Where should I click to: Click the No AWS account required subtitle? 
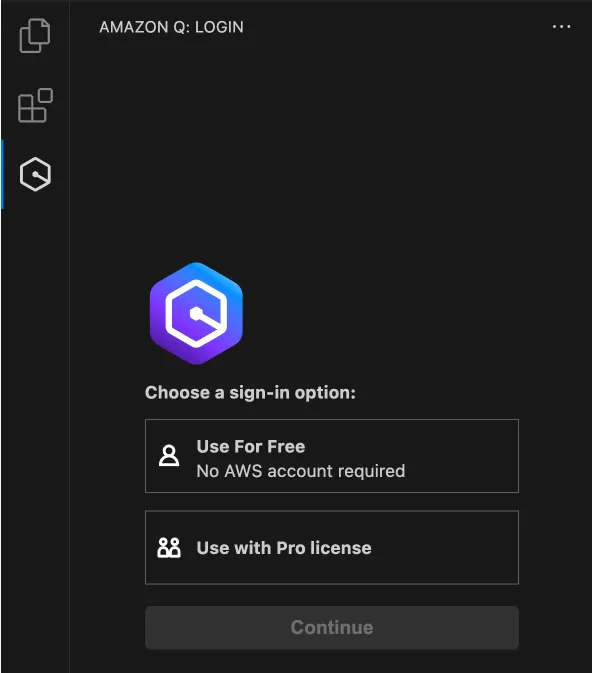[x=301, y=471]
